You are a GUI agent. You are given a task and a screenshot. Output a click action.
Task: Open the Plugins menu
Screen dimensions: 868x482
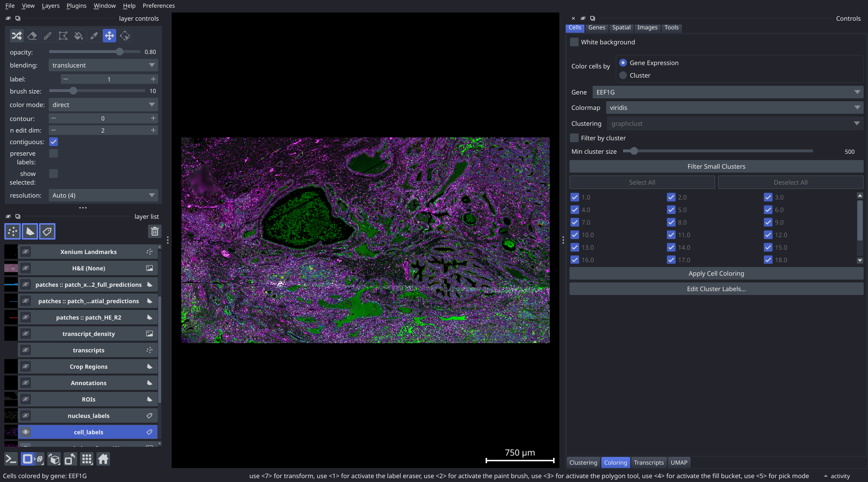[77, 6]
